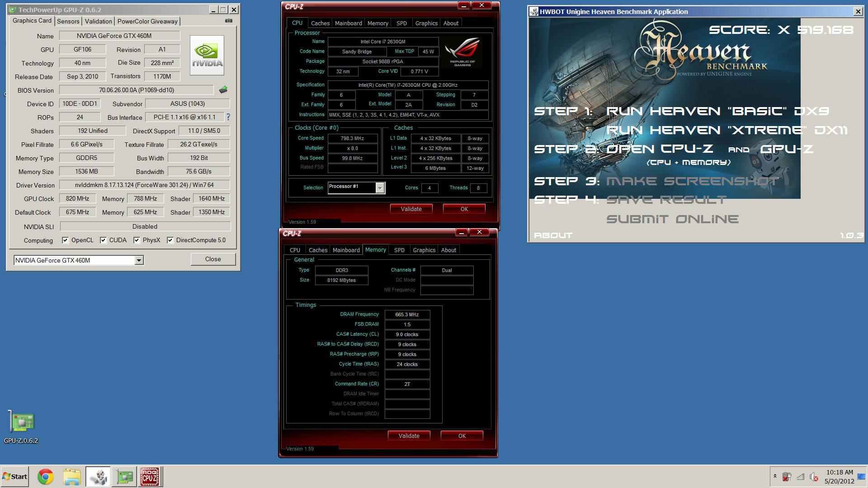Viewport: 868px width, 488px height.
Task: Show hidden tray icons arrow
Action: point(775,477)
